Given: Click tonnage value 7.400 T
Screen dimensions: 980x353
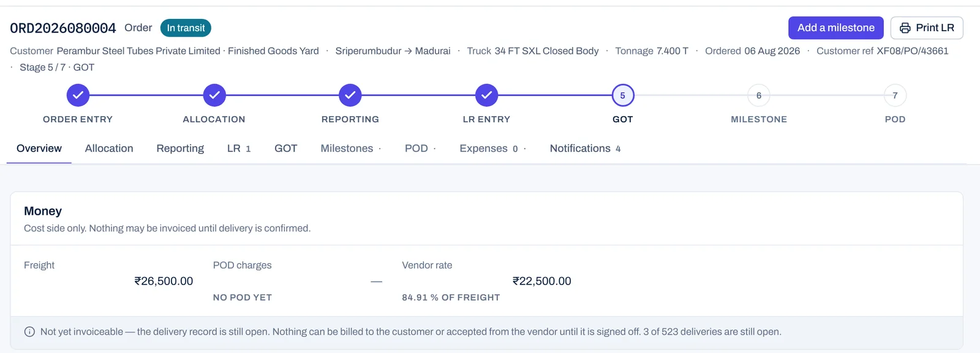Looking at the screenshot, I should 673,51.
